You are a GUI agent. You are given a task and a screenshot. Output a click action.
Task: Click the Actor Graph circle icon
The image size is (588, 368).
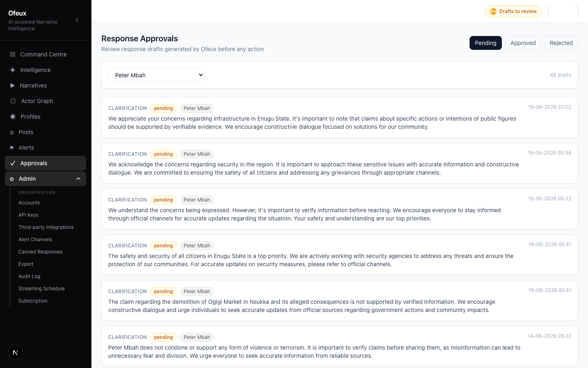point(13,101)
